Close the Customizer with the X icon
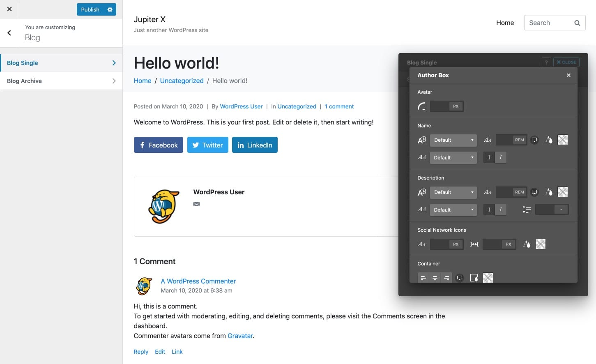The image size is (596, 364). (x=9, y=9)
